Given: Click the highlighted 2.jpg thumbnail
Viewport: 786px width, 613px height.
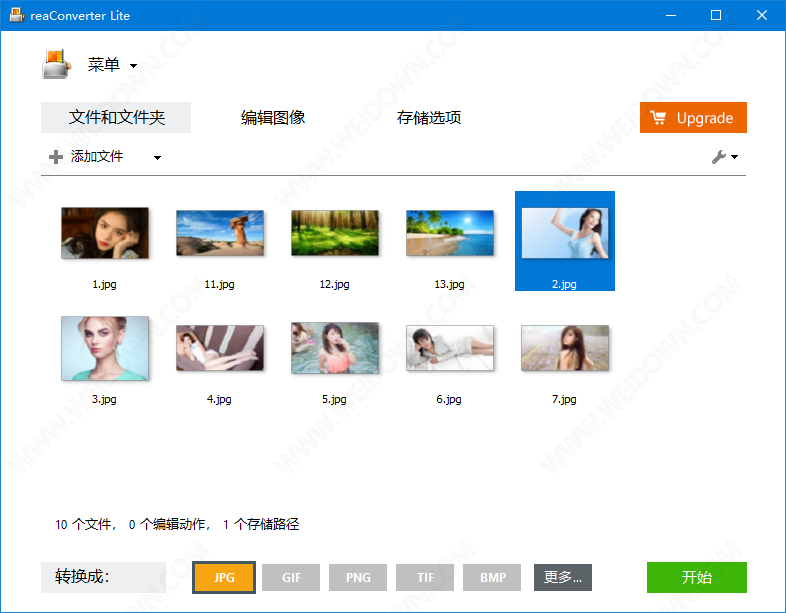Looking at the screenshot, I should (x=565, y=233).
